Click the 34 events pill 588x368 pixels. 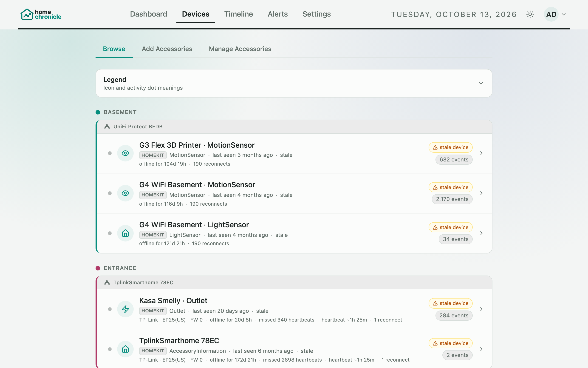[455, 239]
